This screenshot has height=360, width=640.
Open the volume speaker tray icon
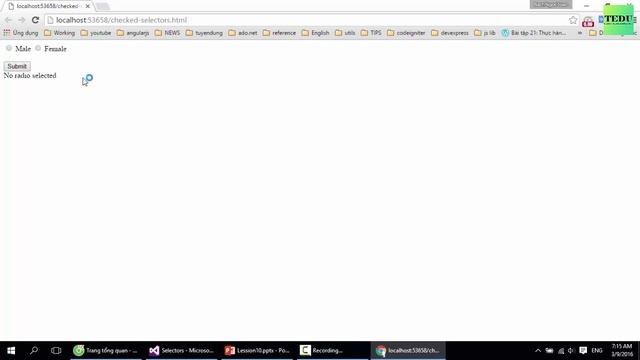click(571, 351)
